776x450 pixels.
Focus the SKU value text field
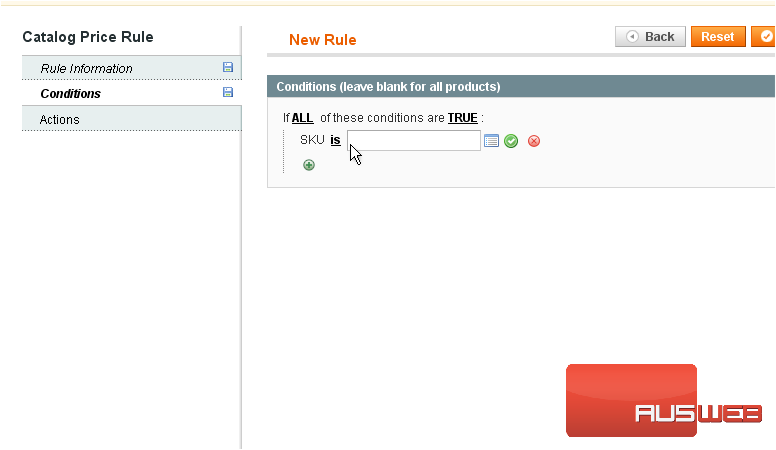point(414,141)
